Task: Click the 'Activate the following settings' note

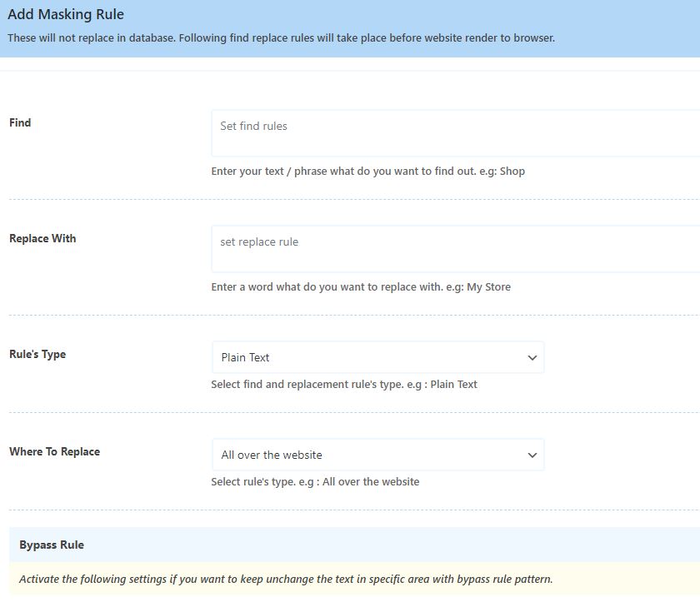Action: (x=286, y=579)
